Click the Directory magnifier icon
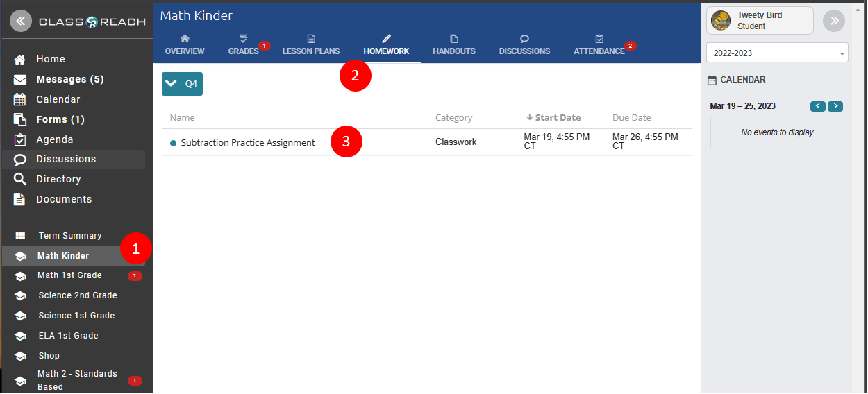 [x=20, y=179]
